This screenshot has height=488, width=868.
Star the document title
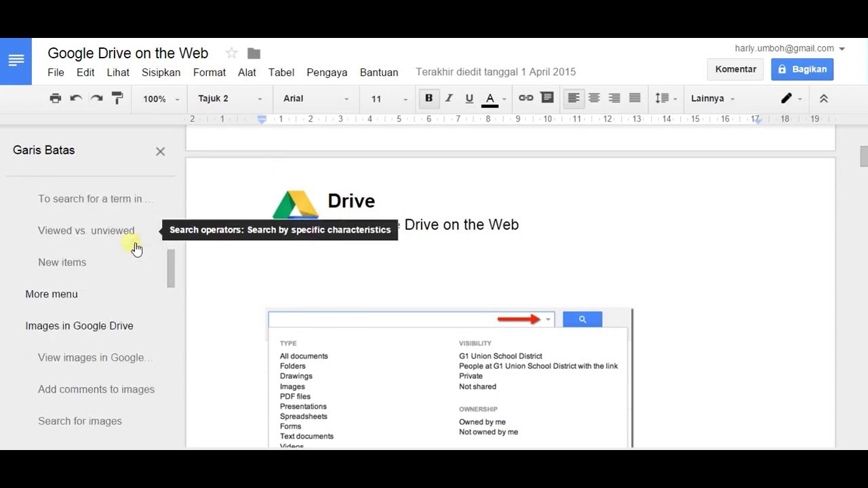click(x=232, y=54)
